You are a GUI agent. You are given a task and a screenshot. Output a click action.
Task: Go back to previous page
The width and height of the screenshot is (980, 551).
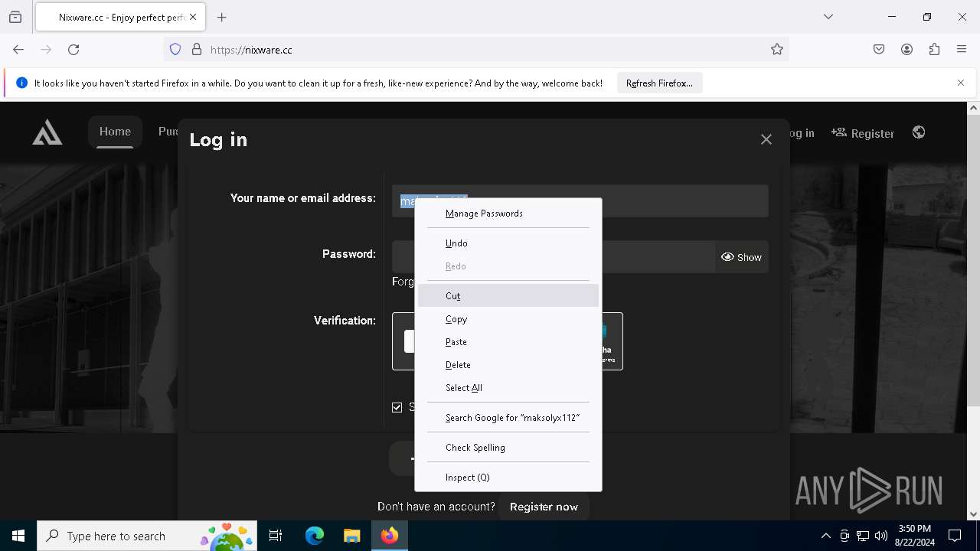(18, 50)
